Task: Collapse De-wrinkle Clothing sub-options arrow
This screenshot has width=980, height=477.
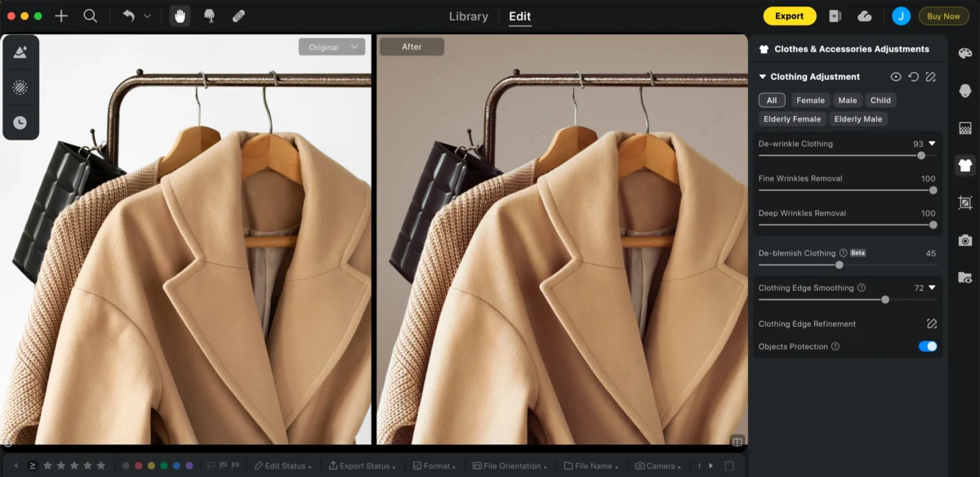Action: click(932, 144)
